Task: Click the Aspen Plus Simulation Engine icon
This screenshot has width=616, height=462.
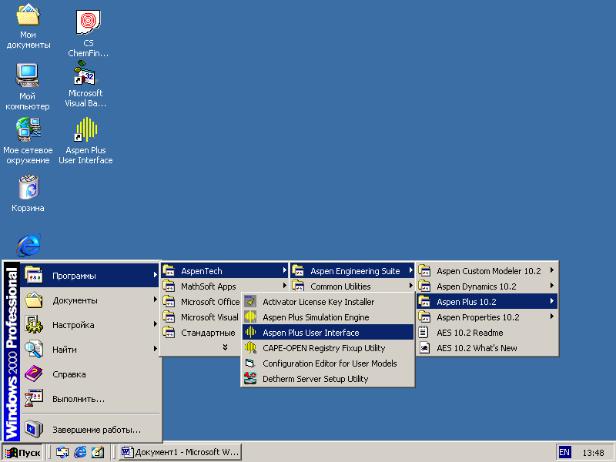Action: (250, 317)
